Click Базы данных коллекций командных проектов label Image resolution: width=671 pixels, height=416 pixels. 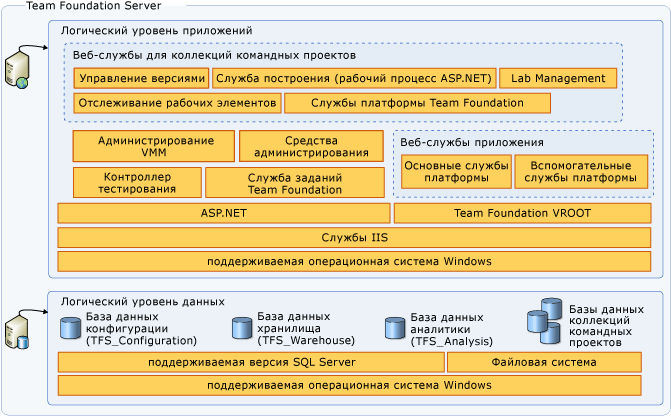click(606, 326)
